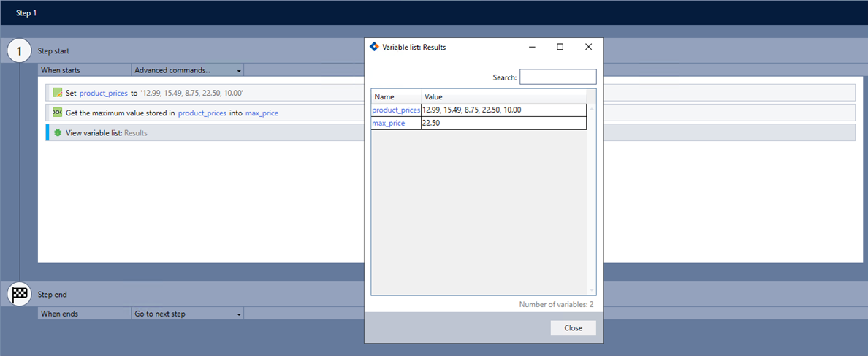
Task: Click the value 22.50 cell
Action: click(x=503, y=124)
